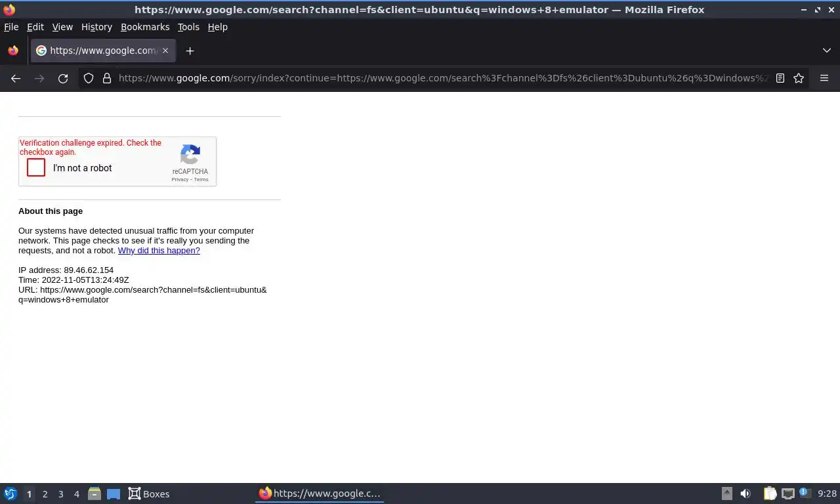Image resolution: width=840 pixels, height=504 pixels.
Task: Switch to workspace 3
Action: coord(61,494)
